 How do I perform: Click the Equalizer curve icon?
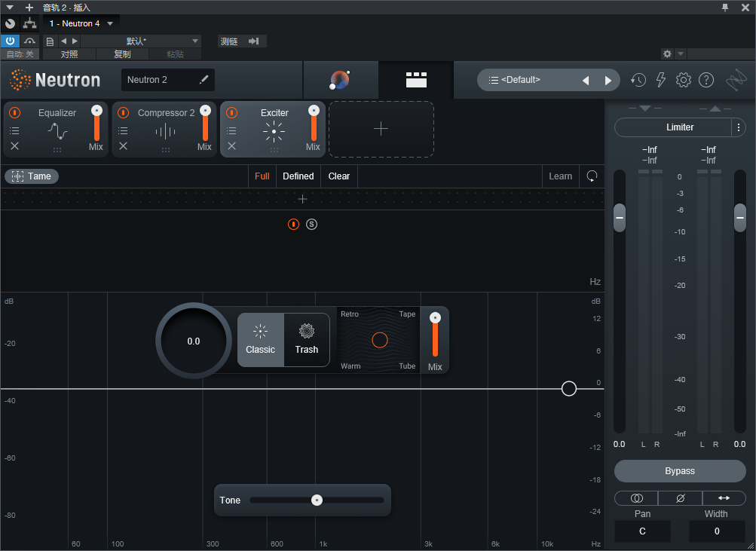click(x=57, y=131)
